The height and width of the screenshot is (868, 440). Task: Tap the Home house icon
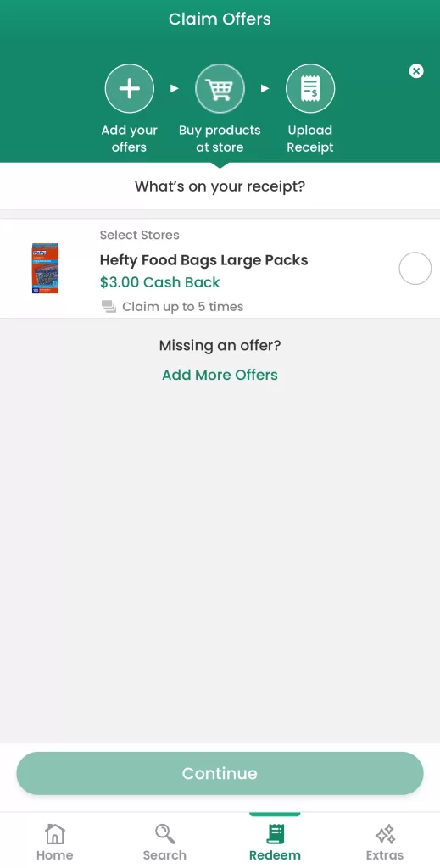tap(55, 834)
